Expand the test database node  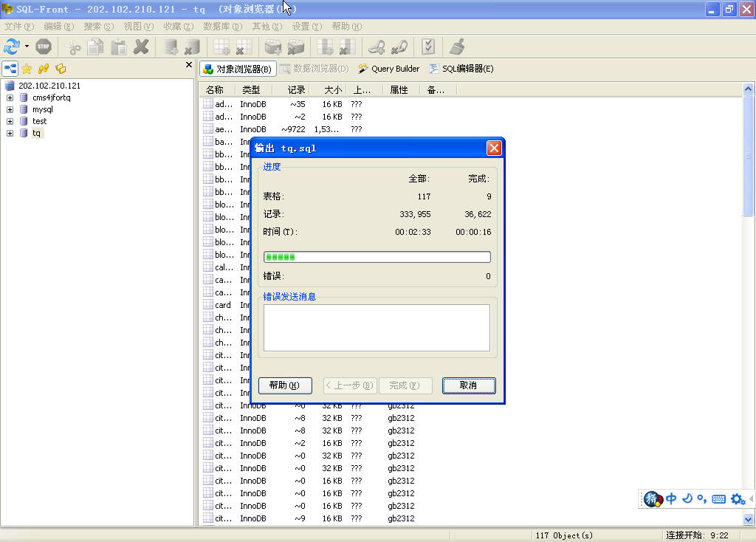(x=10, y=121)
